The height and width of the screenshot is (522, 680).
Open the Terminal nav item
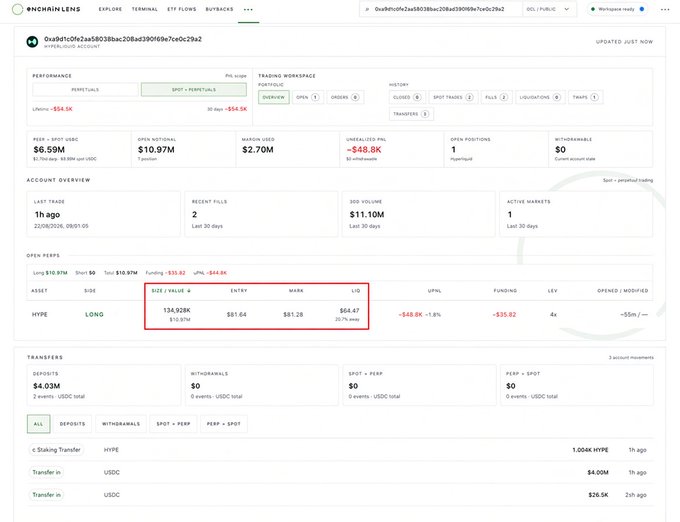pos(145,9)
